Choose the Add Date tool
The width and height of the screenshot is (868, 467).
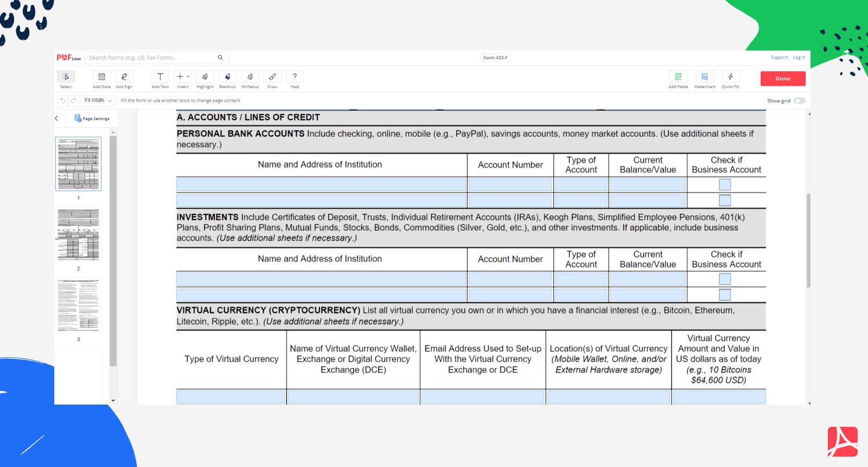[x=101, y=79]
